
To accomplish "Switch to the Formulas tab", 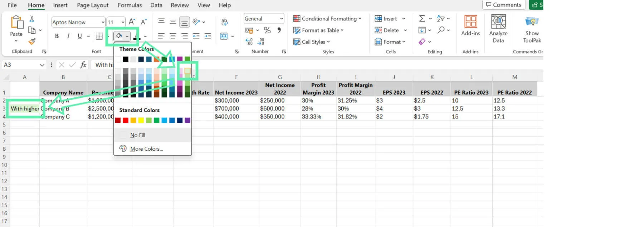I will [x=130, y=5].
